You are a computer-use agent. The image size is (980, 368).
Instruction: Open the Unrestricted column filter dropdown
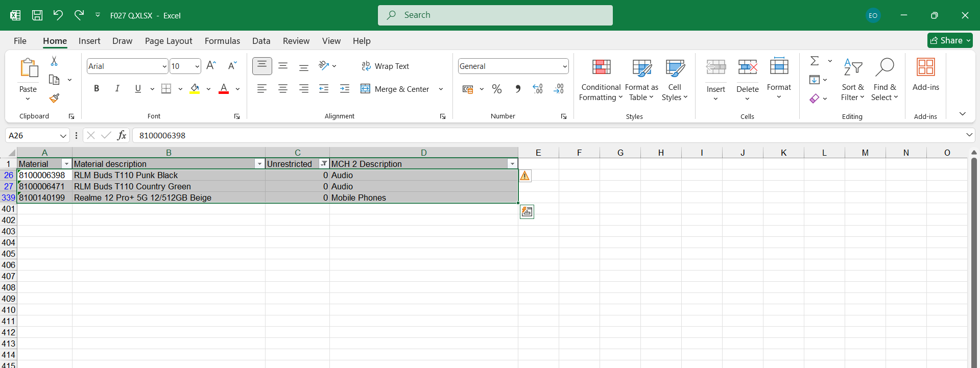coord(324,164)
